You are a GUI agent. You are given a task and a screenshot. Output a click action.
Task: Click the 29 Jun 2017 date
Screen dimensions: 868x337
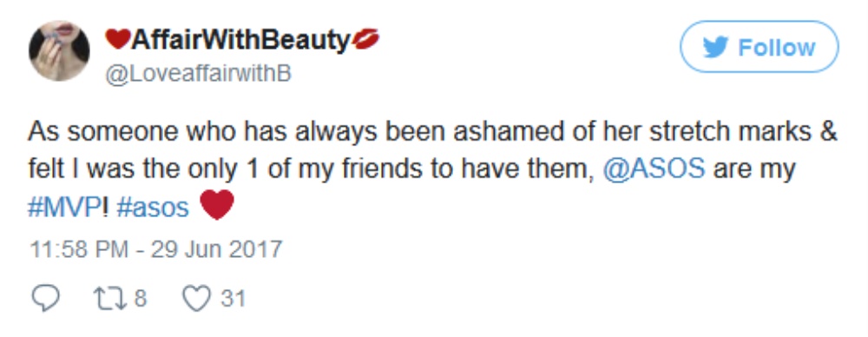coord(216,249)
